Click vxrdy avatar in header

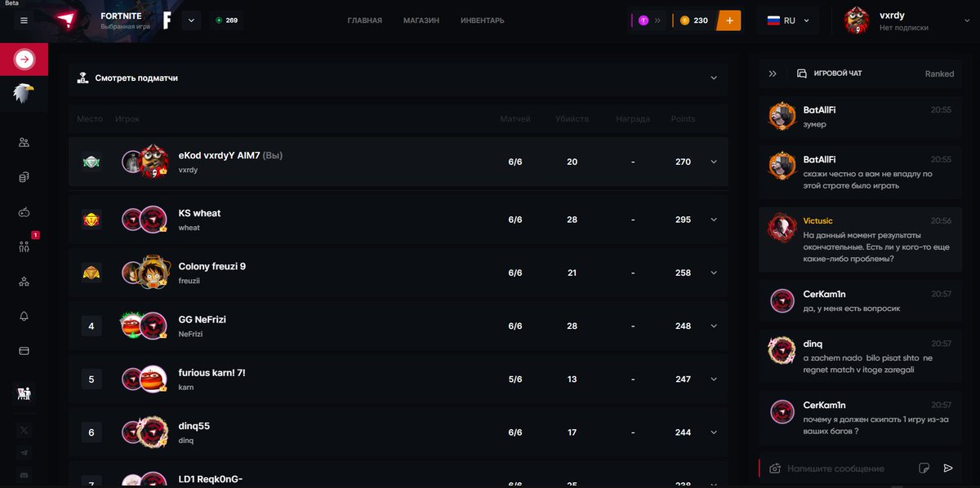(857, 20)
